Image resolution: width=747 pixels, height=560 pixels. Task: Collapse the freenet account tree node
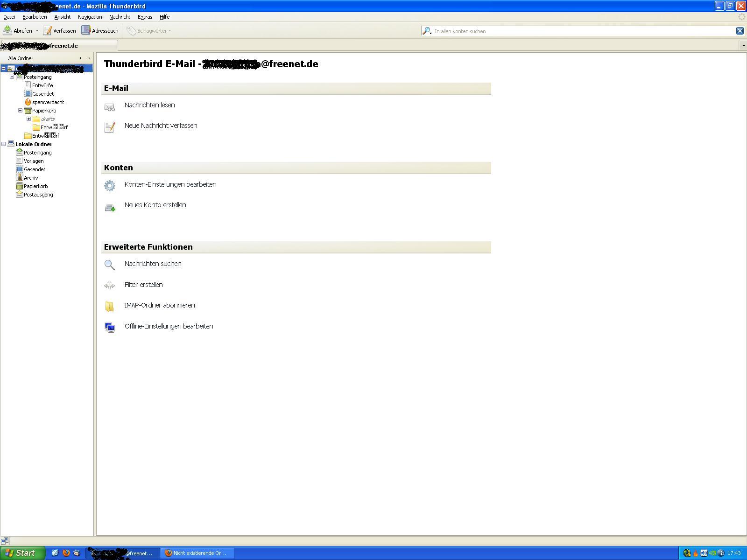click(x=4, y=69)
